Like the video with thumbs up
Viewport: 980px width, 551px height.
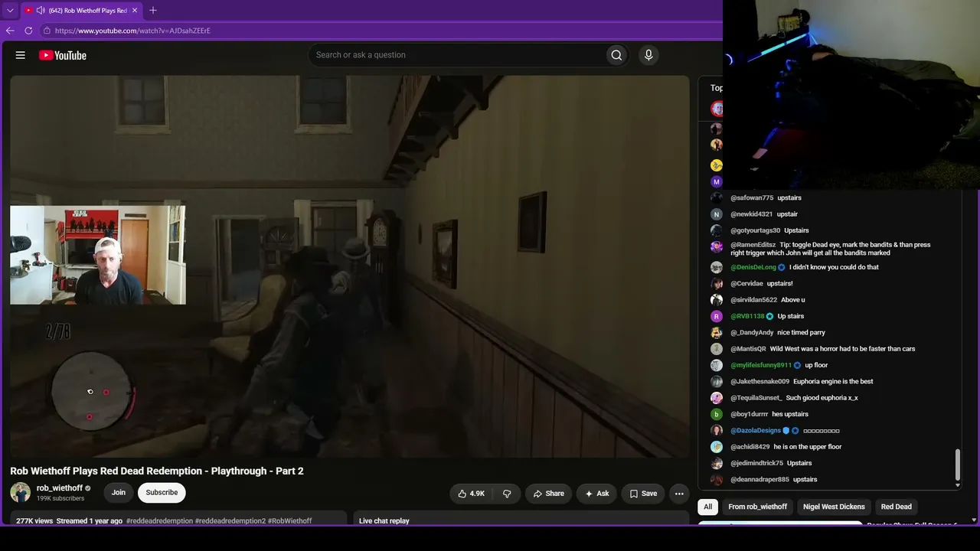pos(471,494)
